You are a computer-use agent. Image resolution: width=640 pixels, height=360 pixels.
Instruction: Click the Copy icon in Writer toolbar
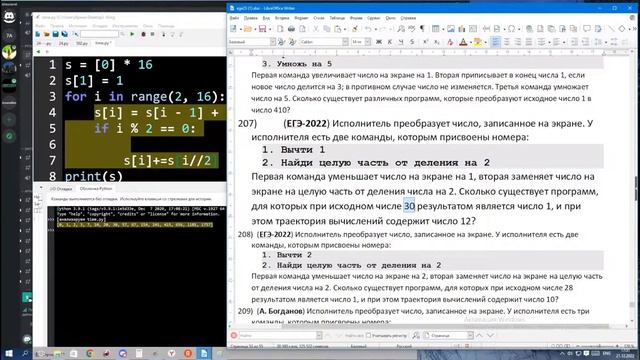click(327, 29)
